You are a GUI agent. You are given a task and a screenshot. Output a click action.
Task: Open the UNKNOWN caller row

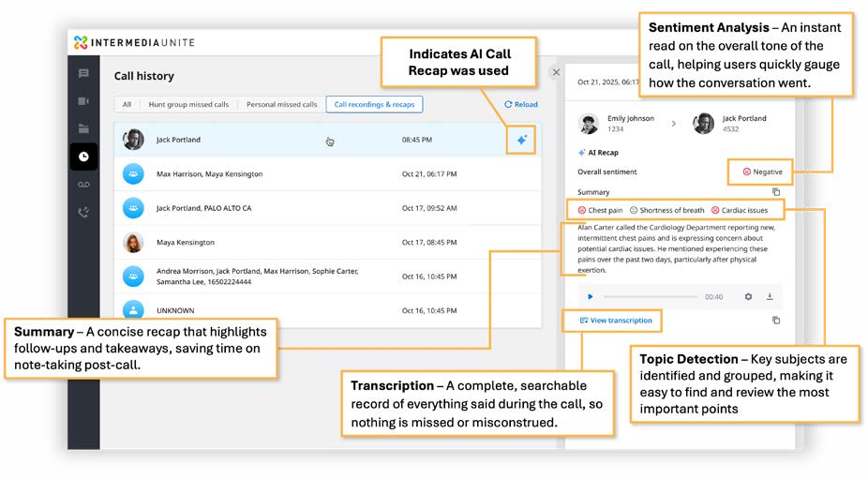click(x=328, y=310)
